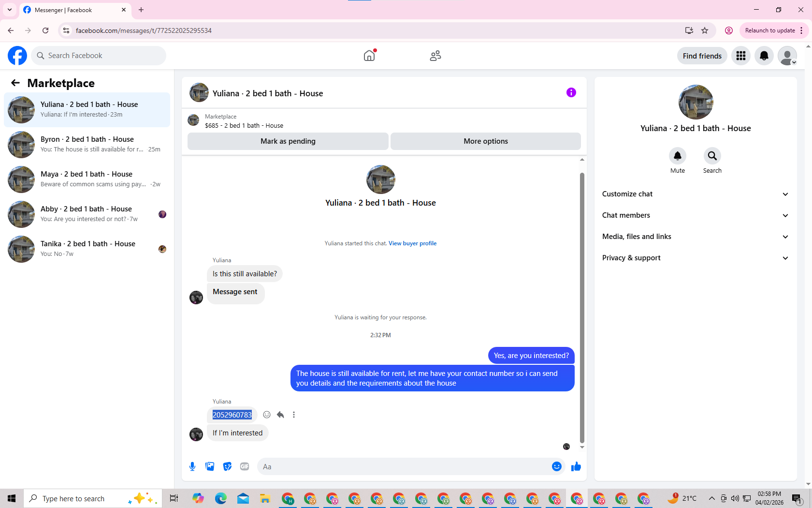Bookmark this page with the star icon
812x508 pixels.
point(705,30)
